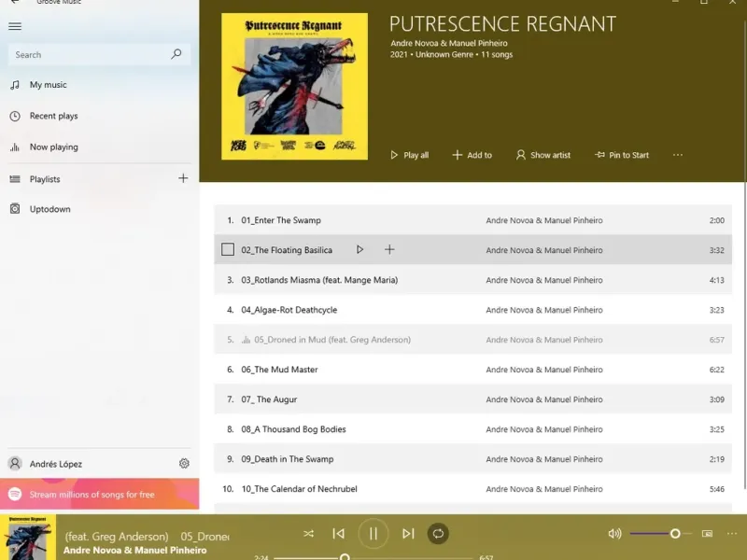Open player bar more options ellipsis
Screen dimensions: 747x560
(732, 534)
